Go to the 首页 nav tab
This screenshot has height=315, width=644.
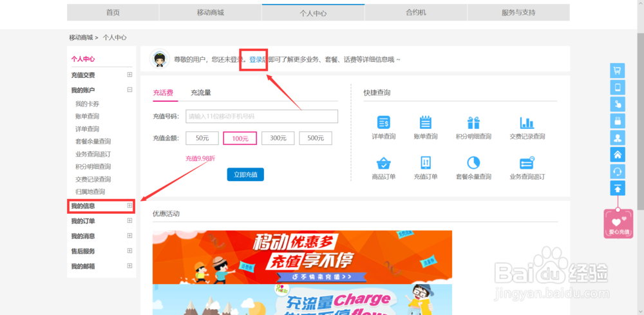click(113, 12)
